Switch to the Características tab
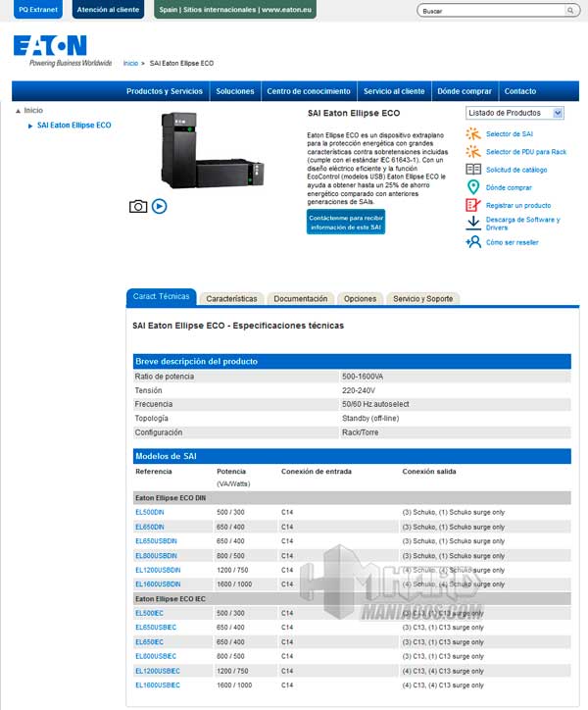 point(231,299)
